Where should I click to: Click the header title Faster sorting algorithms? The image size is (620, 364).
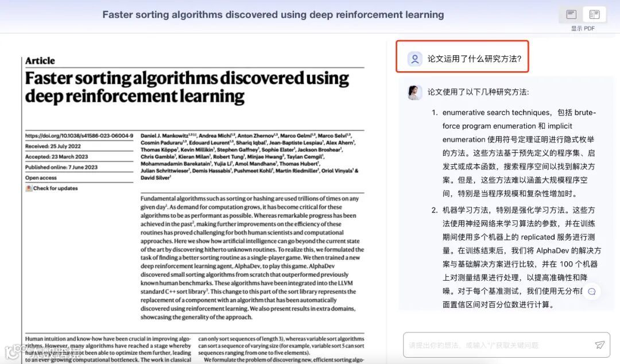pyautogui.click(x=273, y=14)
